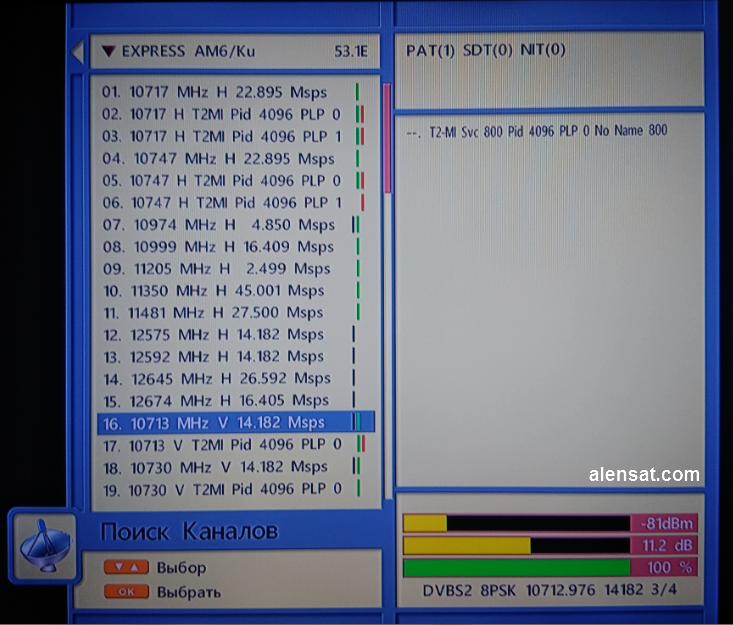Click the up/down arrows Выбор key icon
Screen dimensions: 733x625
coord(126,568)
